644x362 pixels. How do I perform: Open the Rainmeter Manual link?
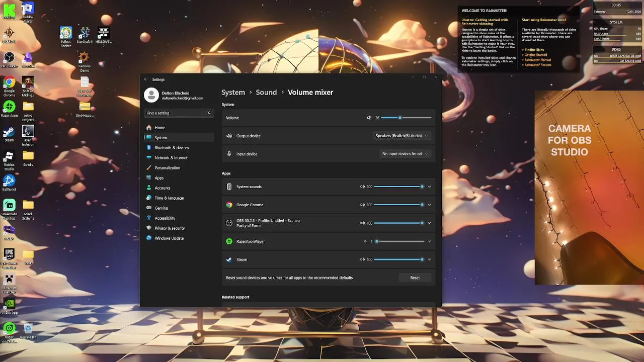[536, 60]
